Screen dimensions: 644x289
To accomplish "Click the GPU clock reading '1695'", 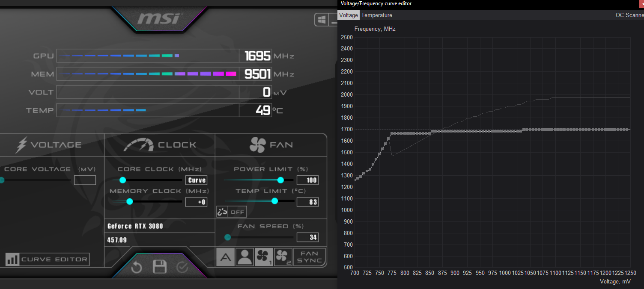I will (257, 56).
